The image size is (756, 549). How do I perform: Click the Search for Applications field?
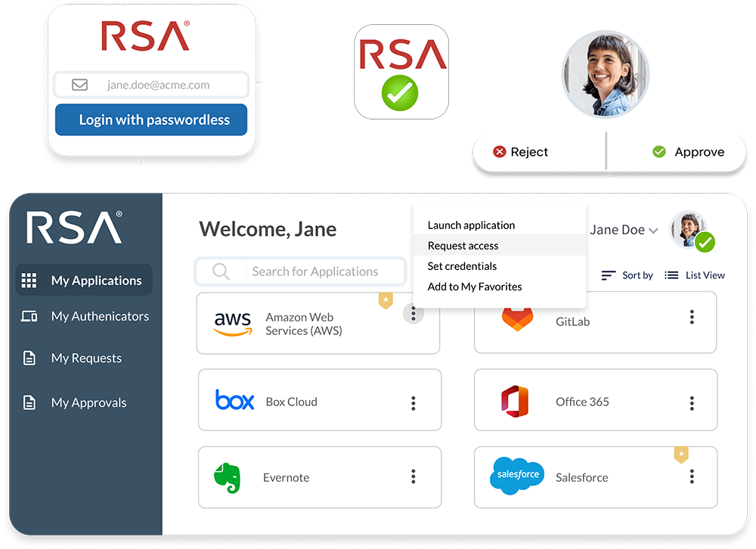tap(301, 271)
